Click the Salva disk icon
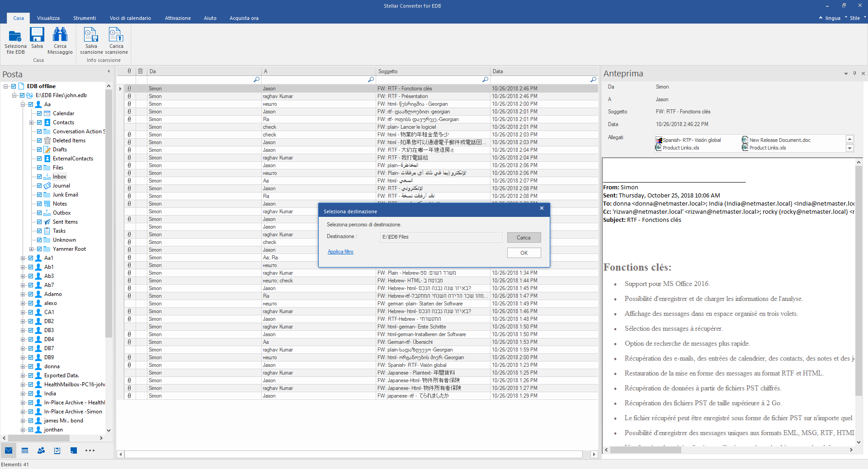868x469 pixels. click(x=37, y=35)
